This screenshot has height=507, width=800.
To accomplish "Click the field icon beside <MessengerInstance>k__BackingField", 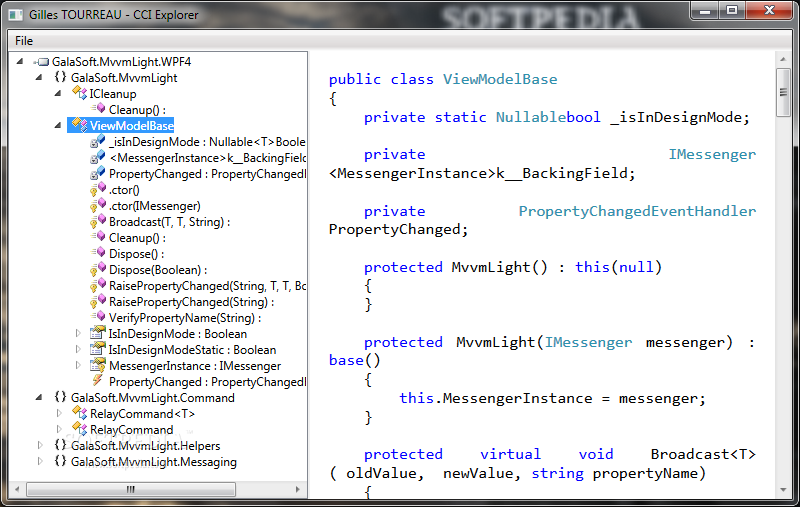I will pos(98,157).
